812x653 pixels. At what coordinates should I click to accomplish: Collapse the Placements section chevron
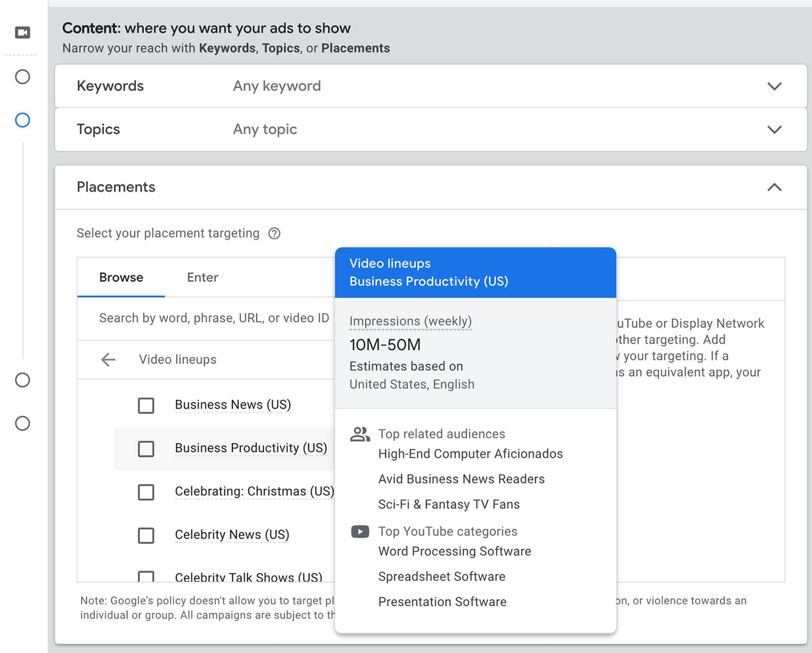(774, 187)
